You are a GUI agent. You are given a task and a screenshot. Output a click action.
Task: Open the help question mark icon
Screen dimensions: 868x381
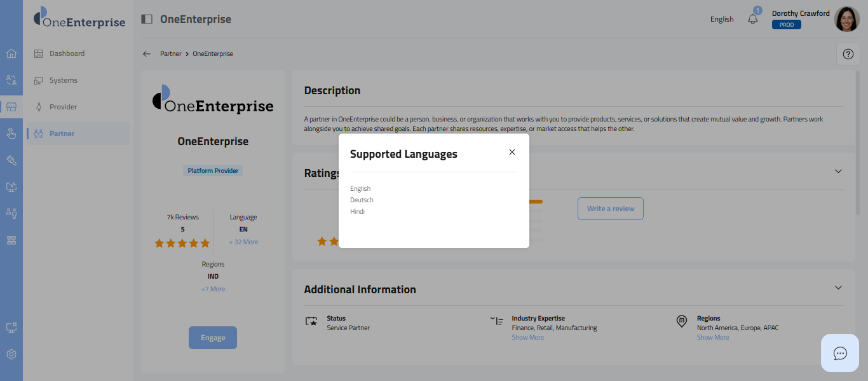coord(848,54)
